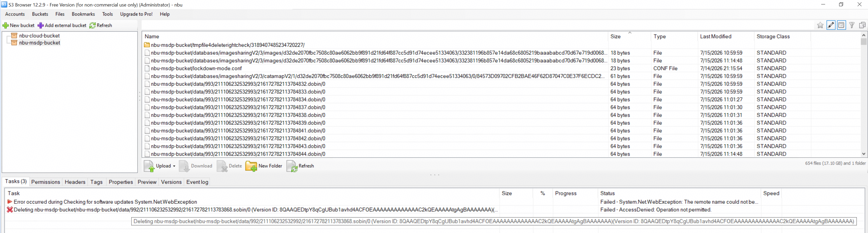Open the Help menu
This screenshot has height=233, width=868.
pos(165,14)
